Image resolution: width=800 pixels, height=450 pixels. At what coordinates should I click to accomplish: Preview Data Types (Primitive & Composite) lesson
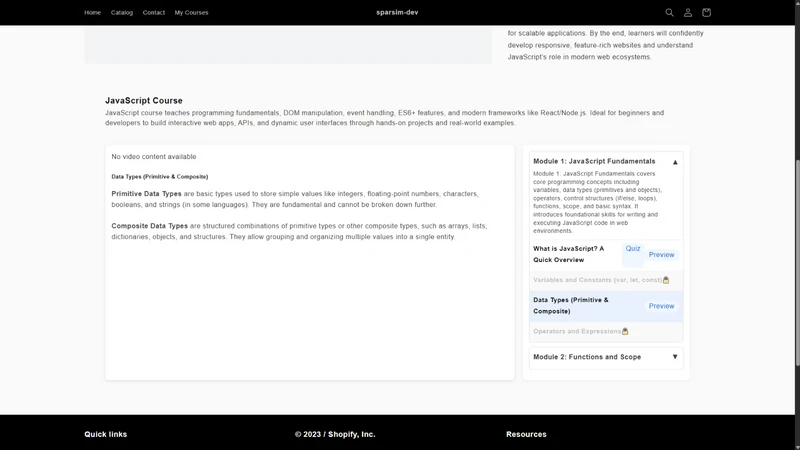pos(661,306)
